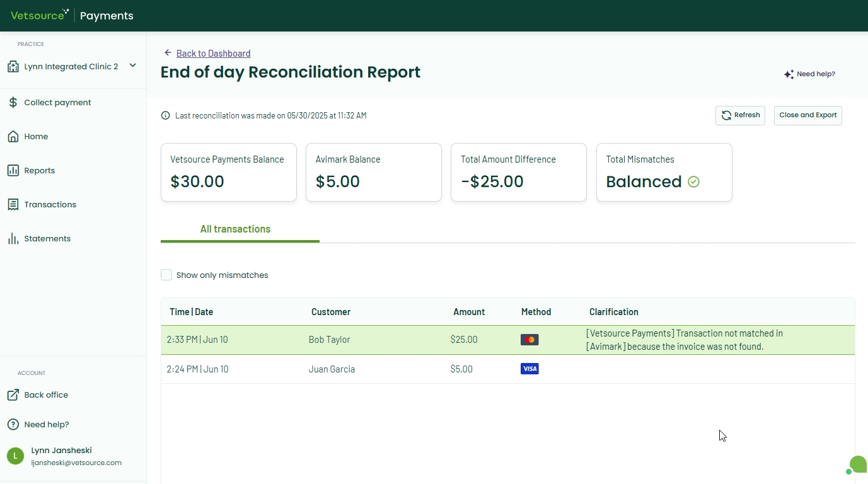Click the green L user avatar
This screenshot has width=868, height=484.
[15, 456]
